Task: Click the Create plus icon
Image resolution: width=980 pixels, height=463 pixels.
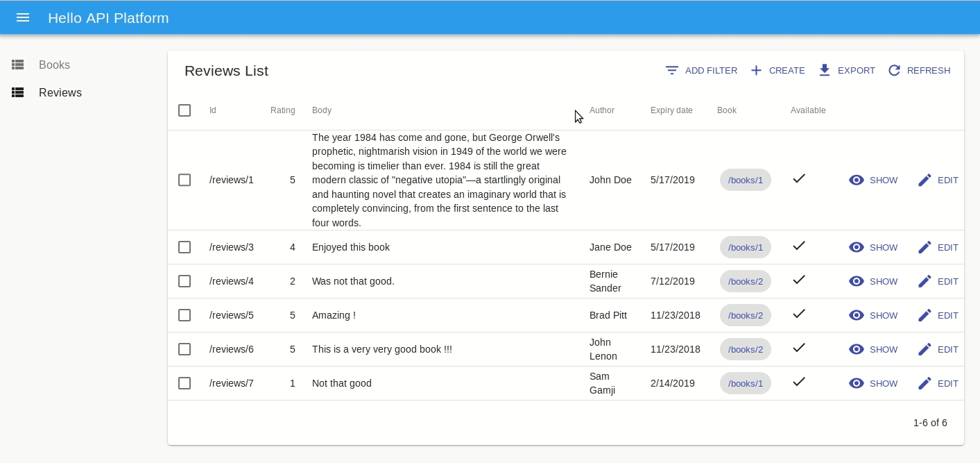Action: (756, 70)
